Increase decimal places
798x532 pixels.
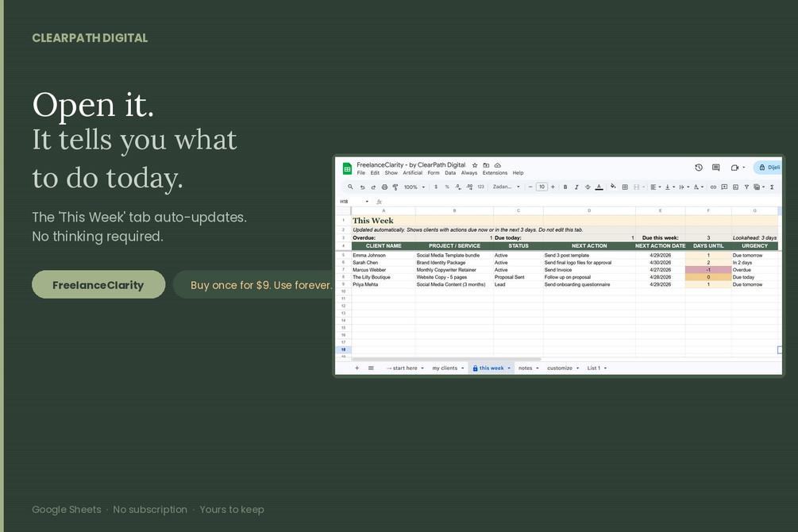[469, 187]
